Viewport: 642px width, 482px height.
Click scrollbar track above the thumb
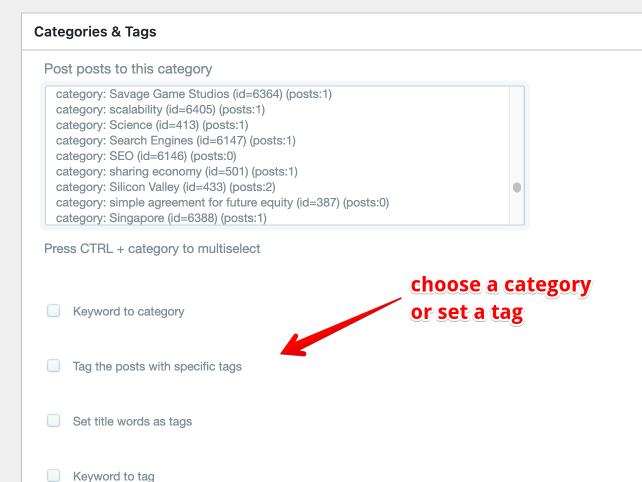516,130
